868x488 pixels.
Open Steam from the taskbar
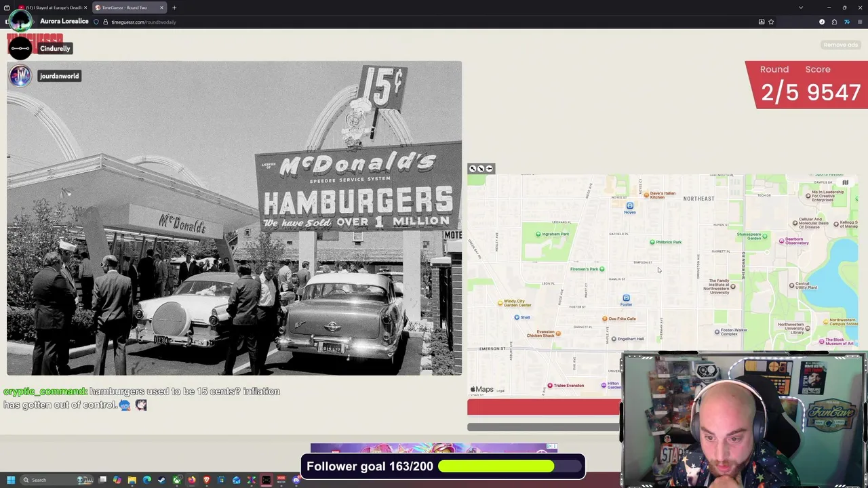(161, 480)
